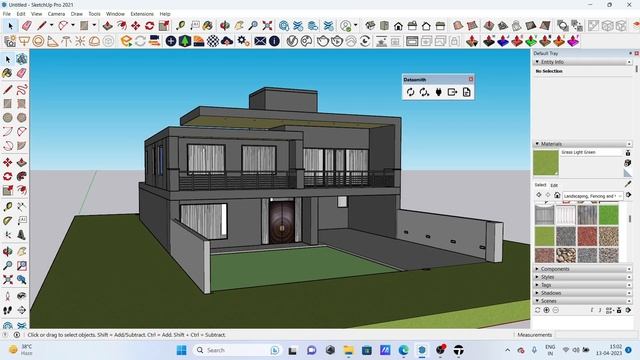Click the Datasmith connections plug icon

[x=438, y=92]
